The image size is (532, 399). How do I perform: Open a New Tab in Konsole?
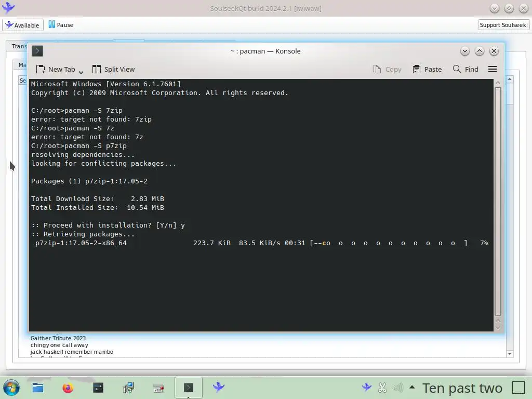tap(56, 69)
